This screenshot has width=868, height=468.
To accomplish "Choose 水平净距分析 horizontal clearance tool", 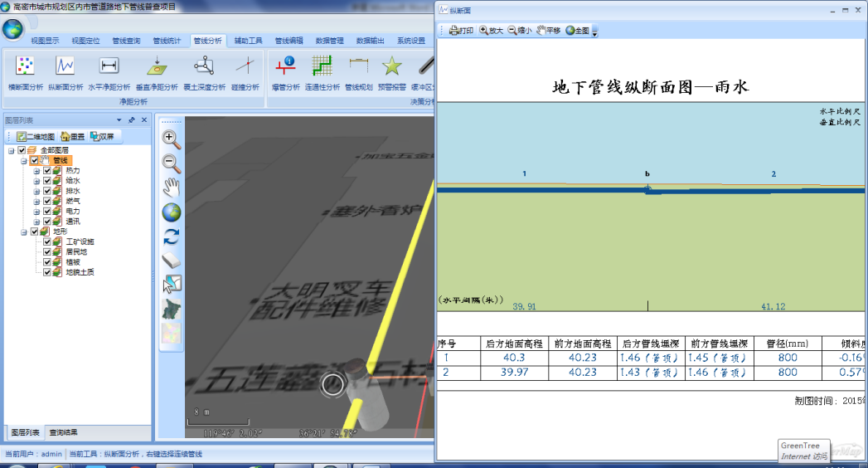I will pos(109,73).
